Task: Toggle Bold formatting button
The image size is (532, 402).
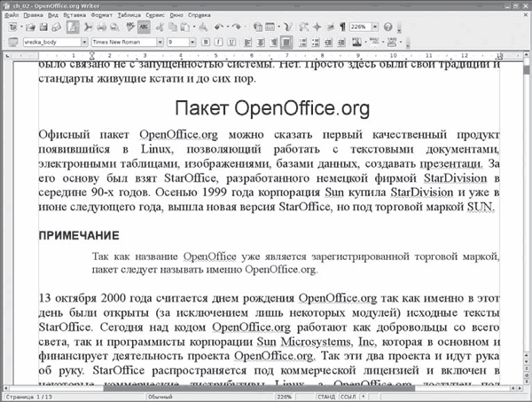Action: [206, 42]
